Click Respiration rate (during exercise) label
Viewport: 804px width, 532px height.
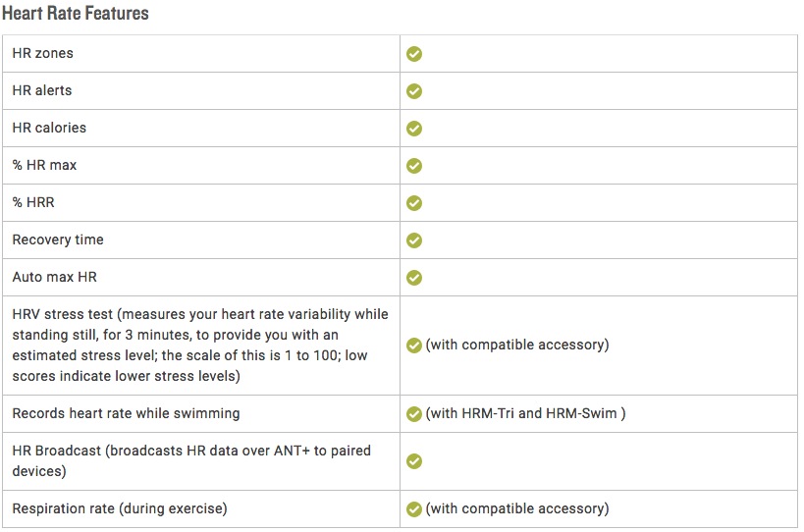pos(120,508)
